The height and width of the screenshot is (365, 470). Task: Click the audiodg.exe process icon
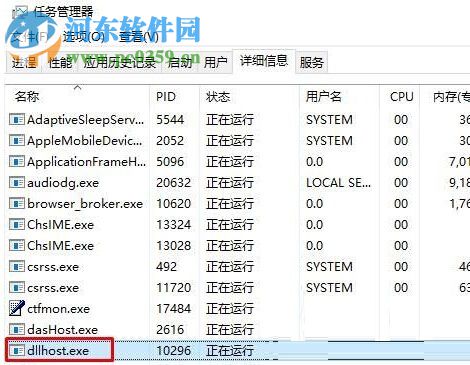coord(17,183)
